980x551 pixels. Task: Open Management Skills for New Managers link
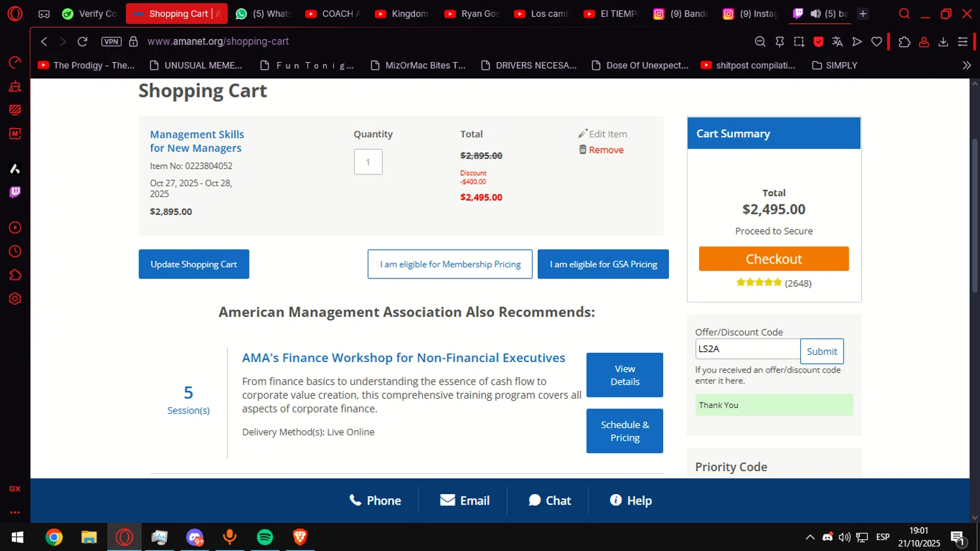click(x=197, y=141)
